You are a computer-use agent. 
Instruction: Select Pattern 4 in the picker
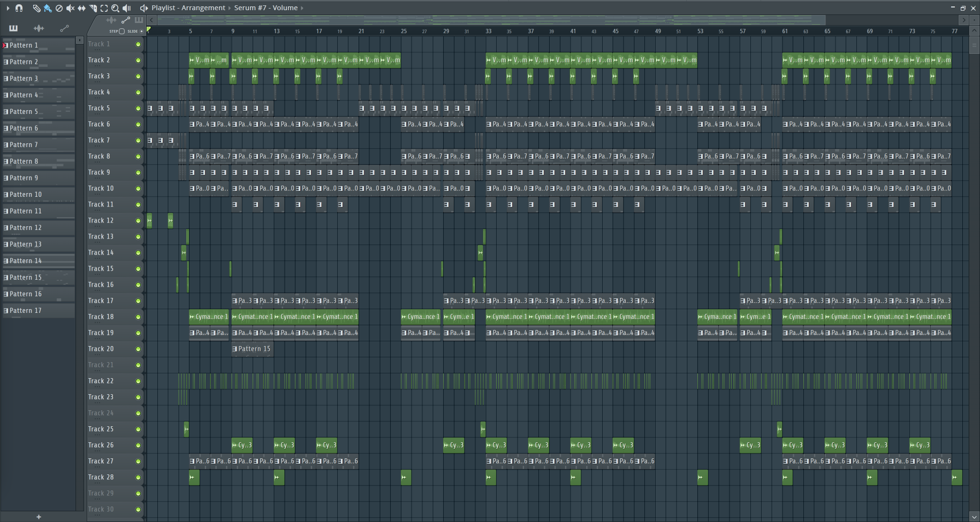tap(39, 95)
